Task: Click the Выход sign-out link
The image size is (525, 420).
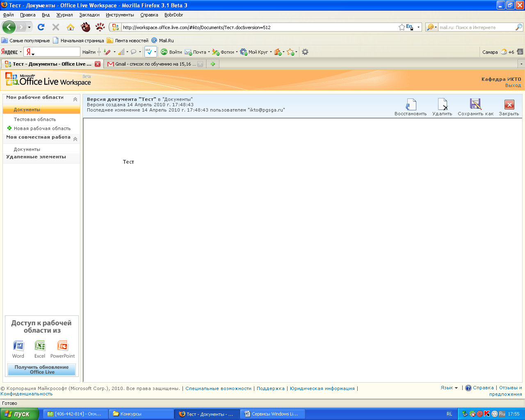Action: (x=513, y=85)
